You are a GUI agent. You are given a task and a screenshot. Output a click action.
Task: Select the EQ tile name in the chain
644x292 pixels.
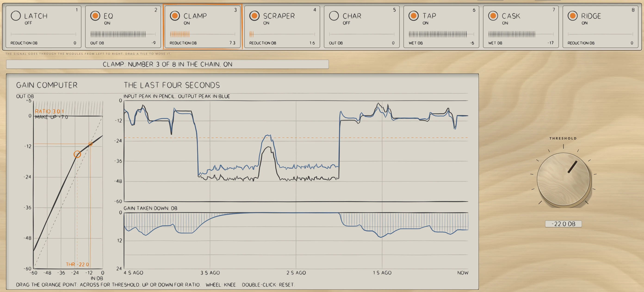pos(108,16)
